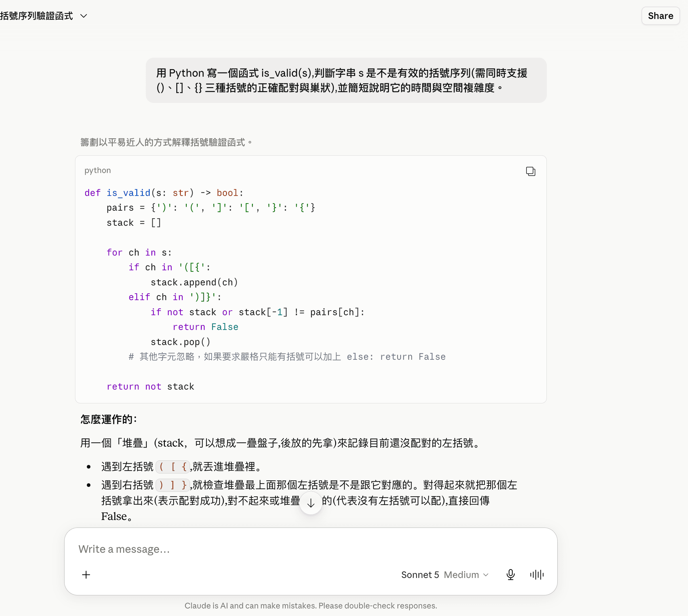Click the if not stack or stack[-1] line
Screen dimensions: 688x616
coord(258,312)
